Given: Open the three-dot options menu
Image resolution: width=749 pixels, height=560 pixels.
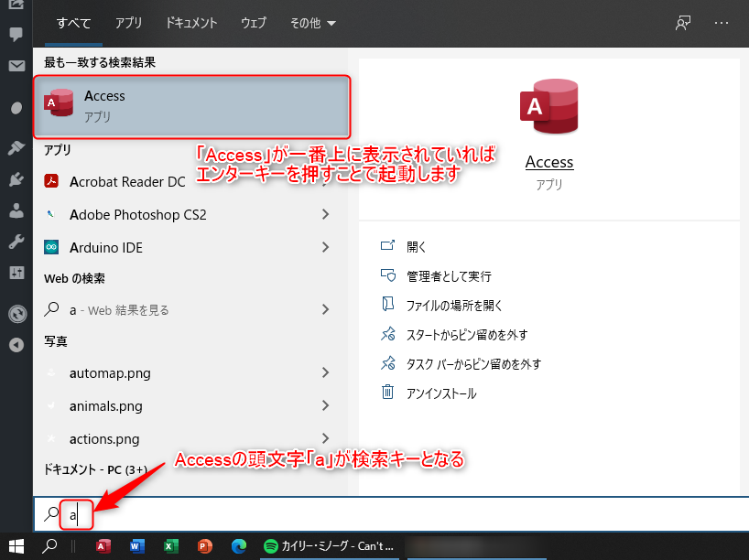Looking at the screenshot, I should 722,23.
